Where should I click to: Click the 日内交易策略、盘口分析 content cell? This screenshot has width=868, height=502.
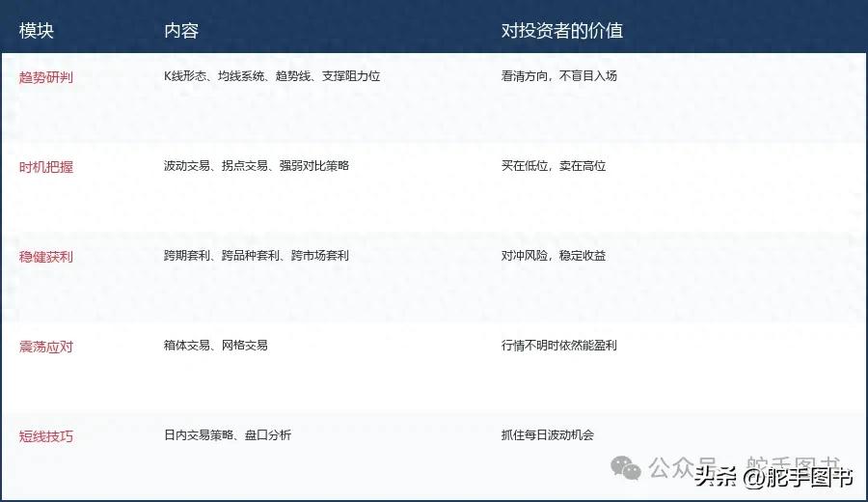tap(228, 435)
